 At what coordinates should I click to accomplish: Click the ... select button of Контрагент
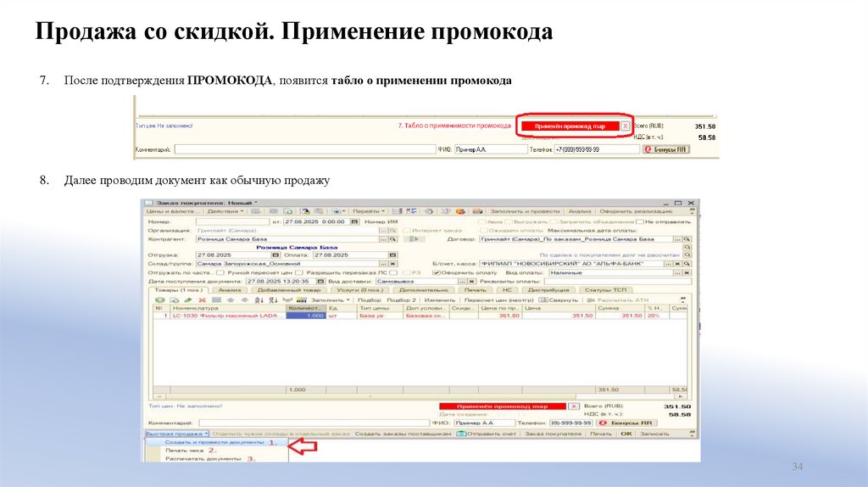pyautogui.click(x=383, y=239)
